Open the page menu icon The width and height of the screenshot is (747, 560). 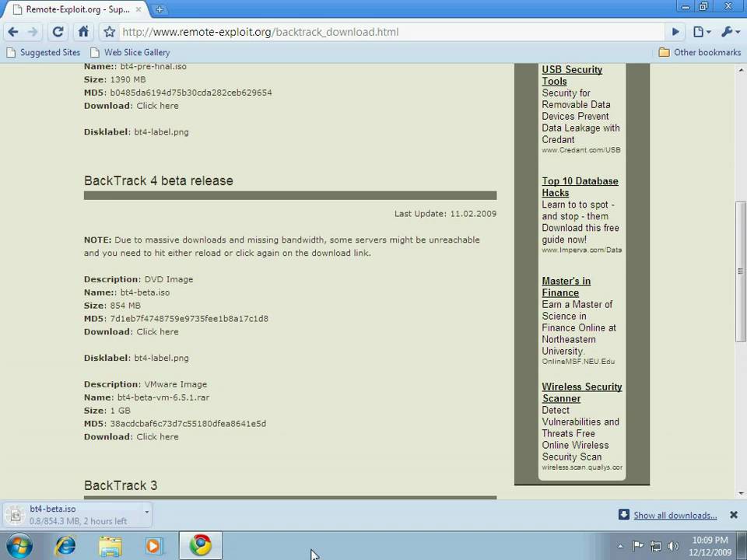[x=702, y=32]
